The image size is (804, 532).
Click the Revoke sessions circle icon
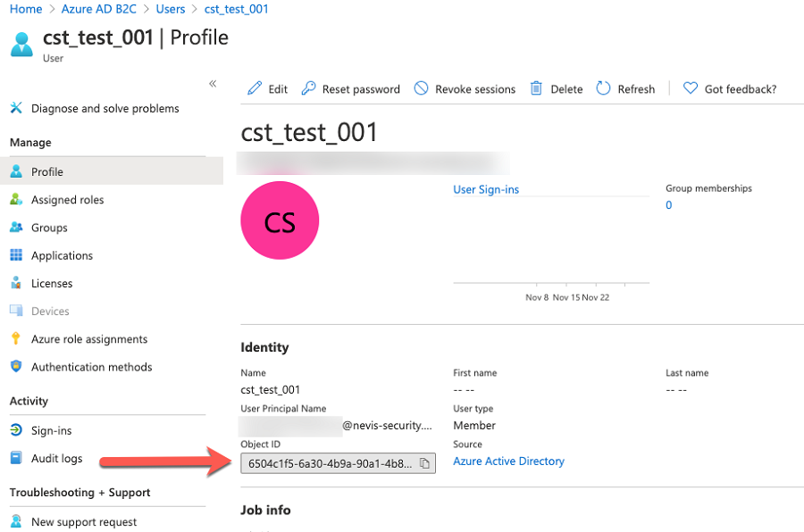421,88
